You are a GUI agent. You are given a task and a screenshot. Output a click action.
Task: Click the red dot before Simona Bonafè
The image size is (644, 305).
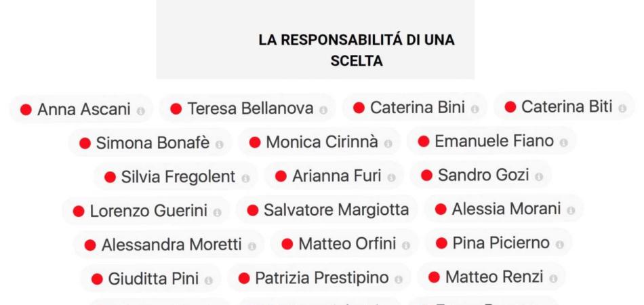85,143
